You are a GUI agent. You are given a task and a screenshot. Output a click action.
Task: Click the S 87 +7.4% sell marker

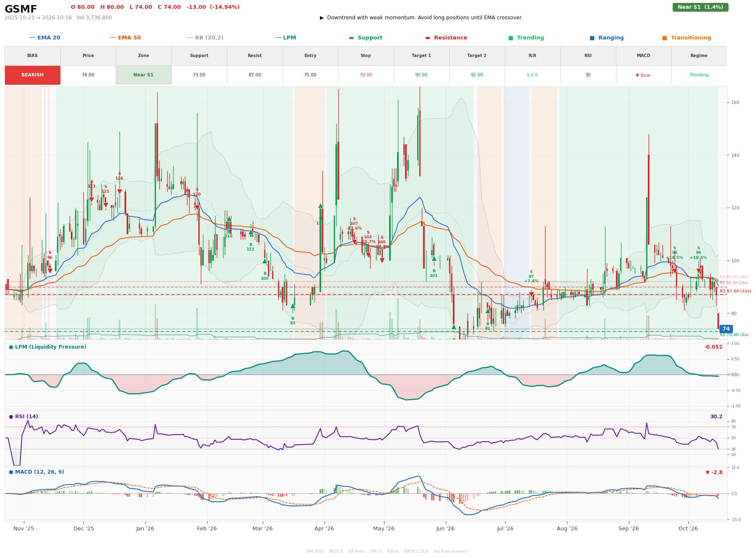[x=531, y=295]
